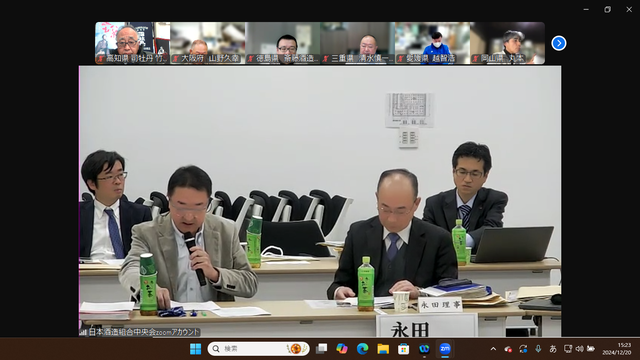Open the Windows Start menu
This screenshot has width=640, height=360.
[196, 349]
